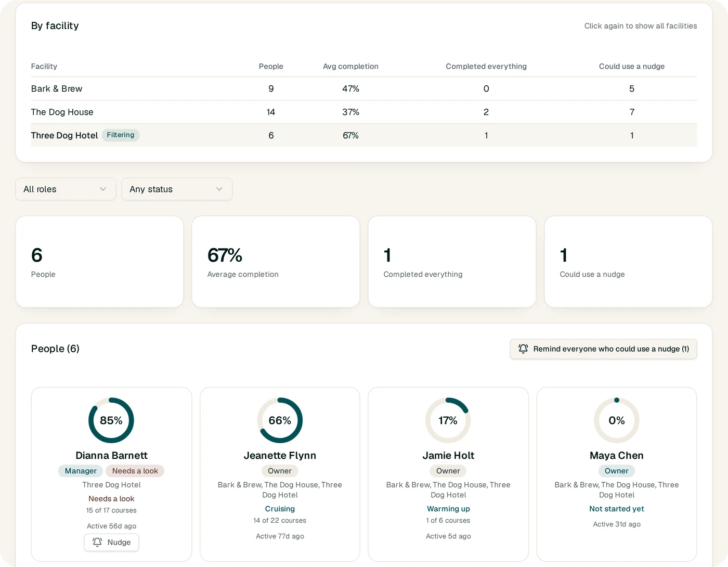The image size is (728, 567).
Task: Click the Three Dog Hotel facility row
Action: click(364, 135)
